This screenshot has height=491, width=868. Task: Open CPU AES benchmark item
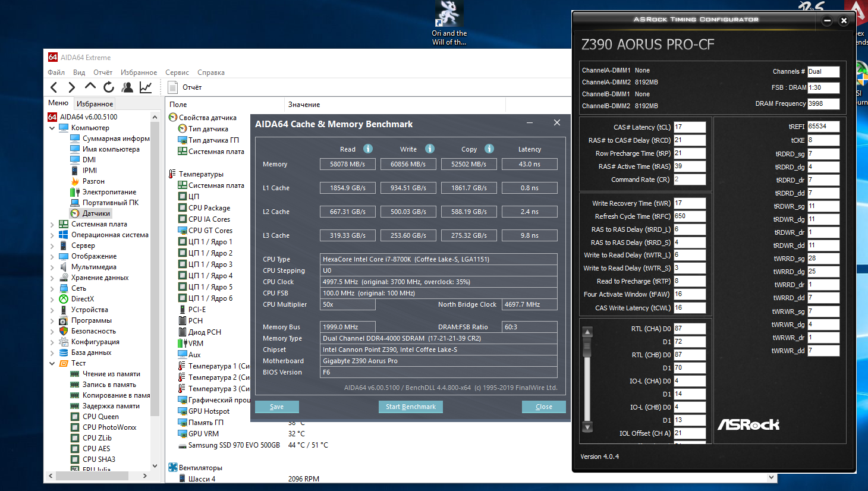point(96,449)
